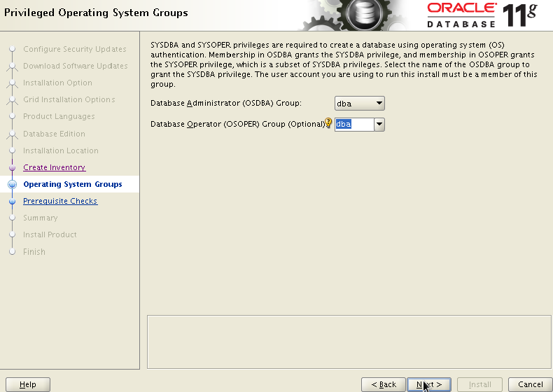Image resolution: width=553 pixels, height=392 pixels.
Task: Click the Back button
Action: tap(384, 384)
